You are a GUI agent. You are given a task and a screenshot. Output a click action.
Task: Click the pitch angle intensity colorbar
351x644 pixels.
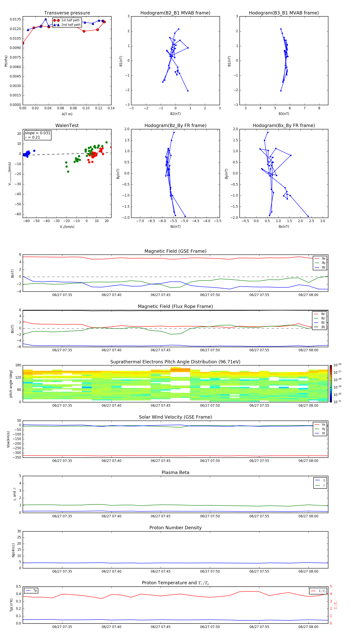331,384
